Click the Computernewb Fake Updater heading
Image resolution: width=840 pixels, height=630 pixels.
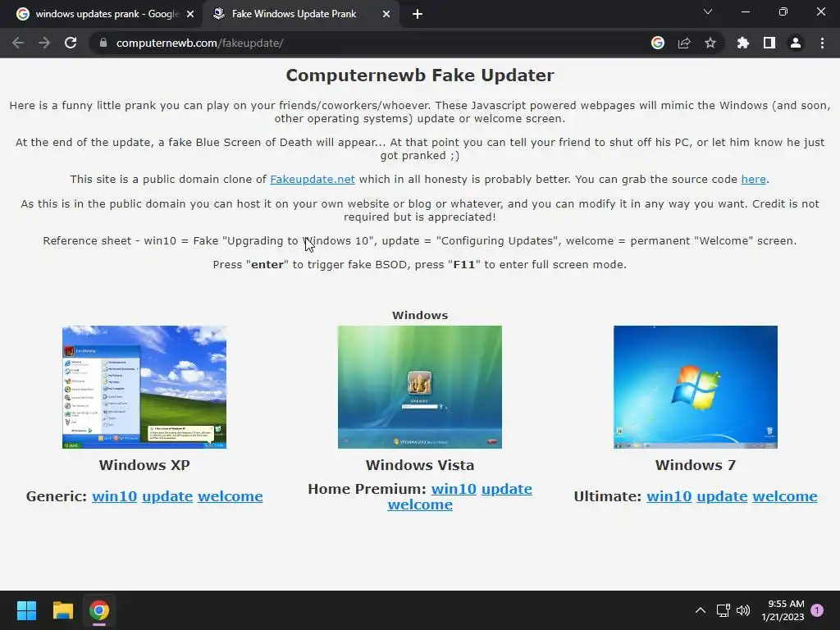click(420, 75)
